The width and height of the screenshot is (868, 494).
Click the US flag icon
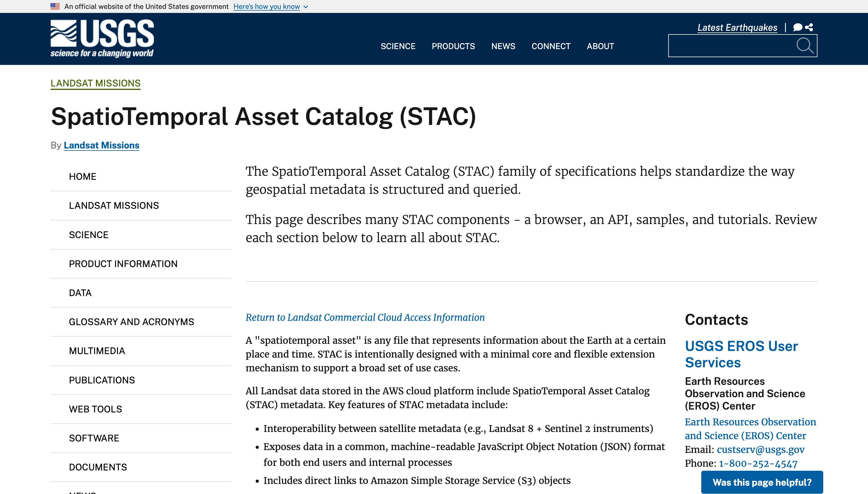[55, 6]
